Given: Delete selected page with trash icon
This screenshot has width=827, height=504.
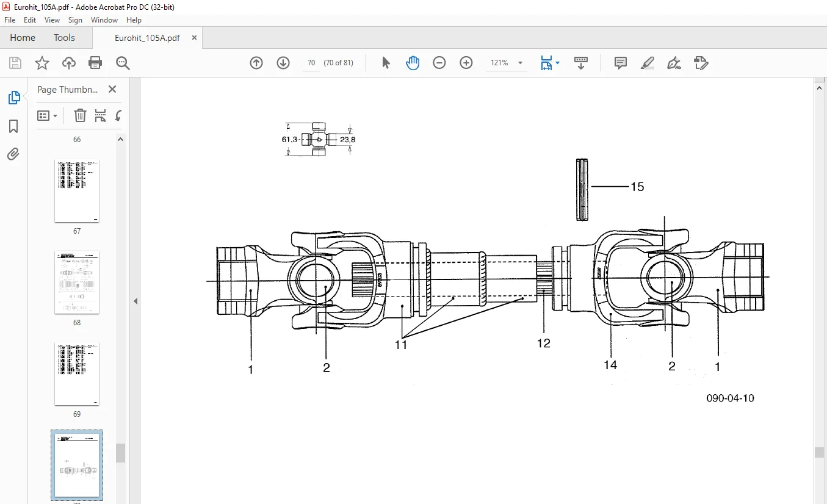Looking at the screenshot, I should 80,115.
